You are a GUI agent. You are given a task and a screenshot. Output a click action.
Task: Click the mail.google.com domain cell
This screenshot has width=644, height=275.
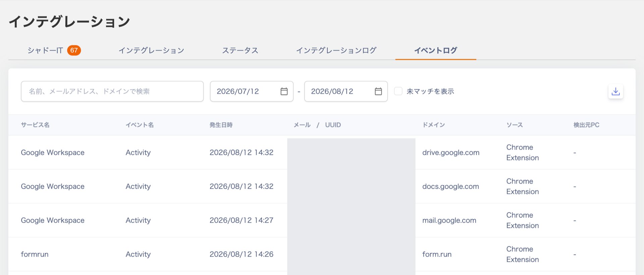pos(449,220)
